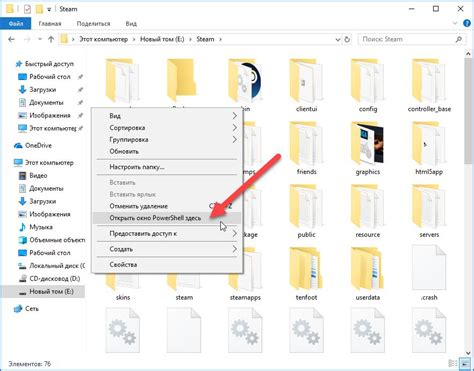Open the Главная ribbon tab
Screen dimensions: 474x371
tap(50, 24)
